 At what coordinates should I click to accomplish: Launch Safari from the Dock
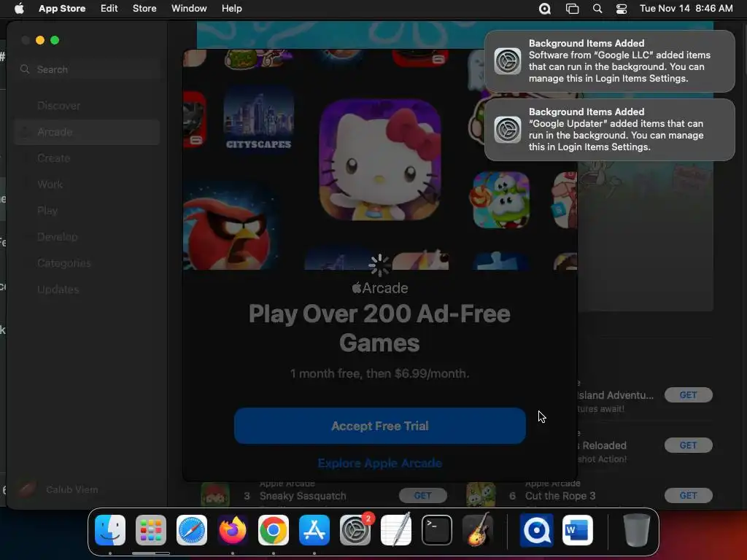point(192,530)
